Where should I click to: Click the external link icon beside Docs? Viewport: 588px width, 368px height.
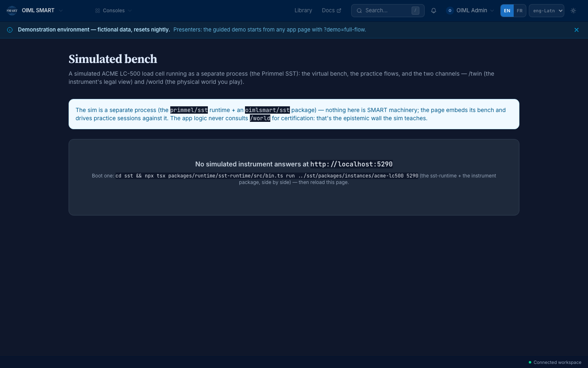(x=339, y=11)
